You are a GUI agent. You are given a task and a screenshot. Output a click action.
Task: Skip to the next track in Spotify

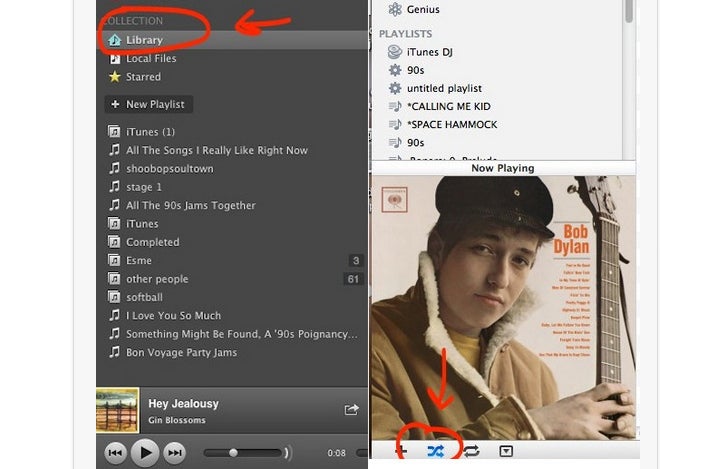click(174, 453)
